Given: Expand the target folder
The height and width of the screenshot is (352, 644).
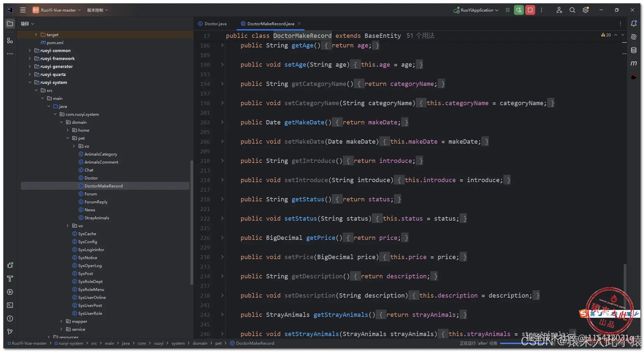Looking at the screenshot, I should tap(36, 35).
